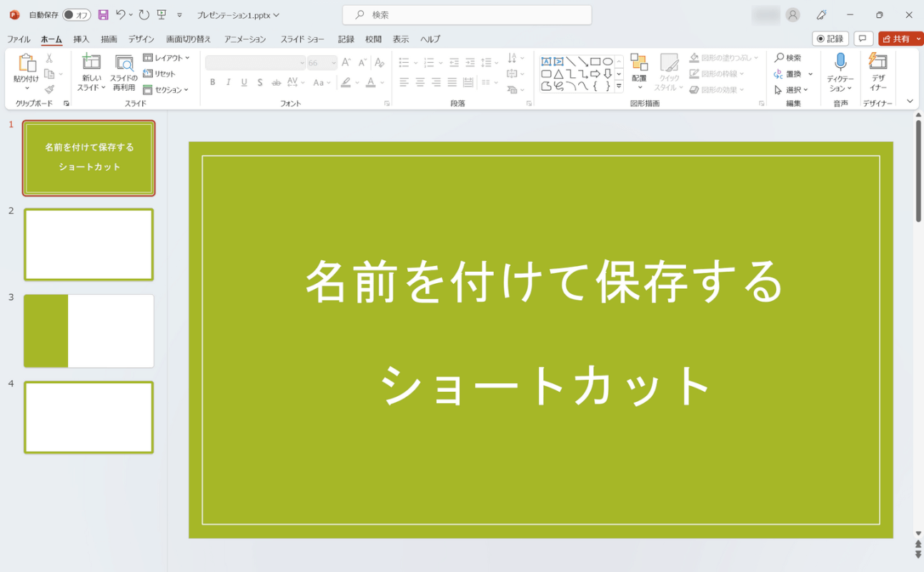Select the text box shape in gallery
Screen dimensions: 924x572
[x=546, y=61]
